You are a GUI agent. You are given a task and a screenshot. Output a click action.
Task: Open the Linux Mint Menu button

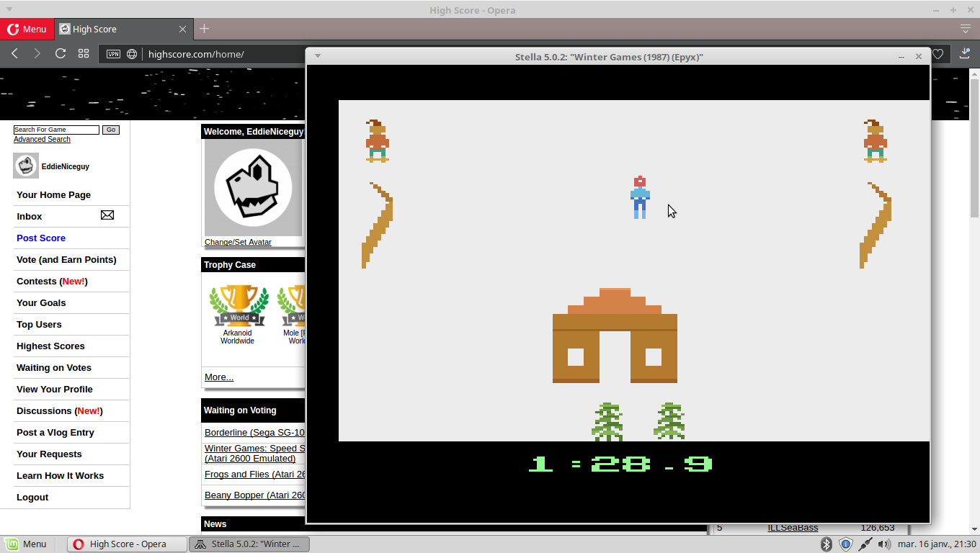coord(26,544)
